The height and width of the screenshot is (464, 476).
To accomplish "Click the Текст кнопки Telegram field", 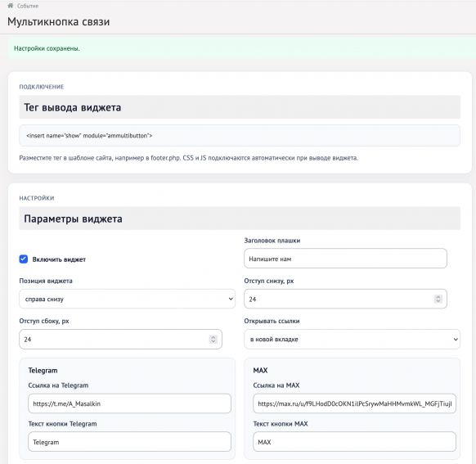I will coord(129,442).
